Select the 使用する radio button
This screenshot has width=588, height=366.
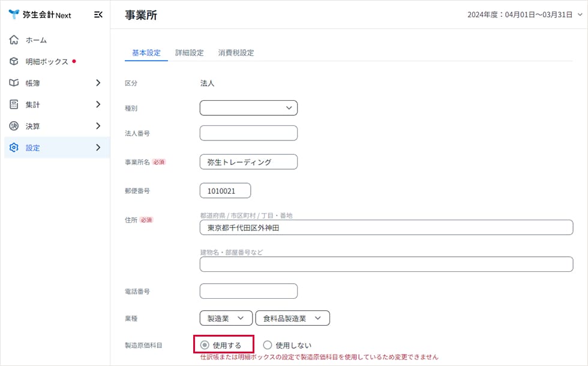[205, 345]
